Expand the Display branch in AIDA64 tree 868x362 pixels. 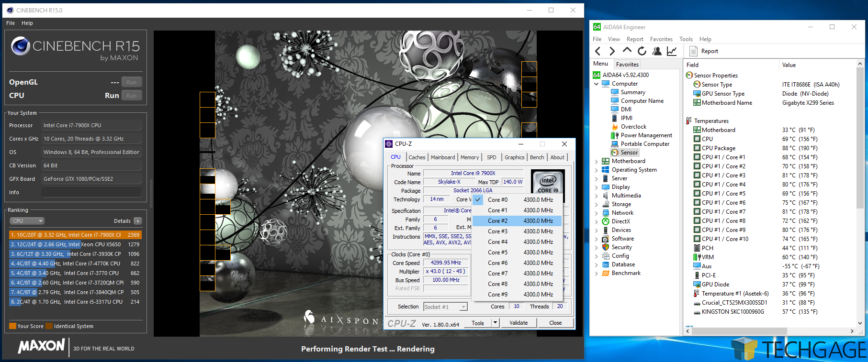pos(596,187)
